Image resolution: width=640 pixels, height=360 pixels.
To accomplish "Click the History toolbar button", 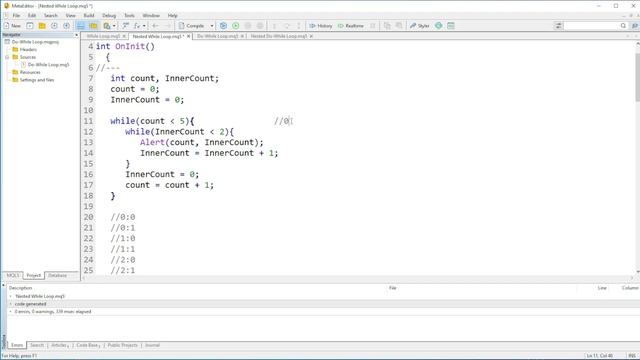I will [321, 26].
